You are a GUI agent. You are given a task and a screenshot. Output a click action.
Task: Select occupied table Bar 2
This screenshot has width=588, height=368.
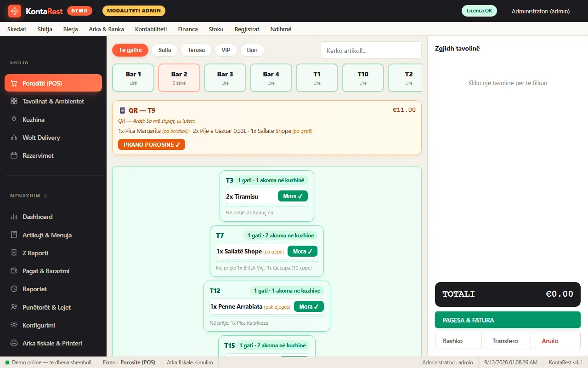179,78
